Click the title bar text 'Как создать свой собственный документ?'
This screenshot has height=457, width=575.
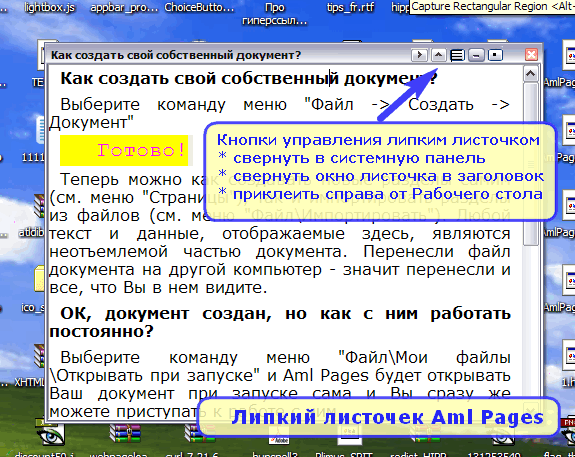coord(176,55)
